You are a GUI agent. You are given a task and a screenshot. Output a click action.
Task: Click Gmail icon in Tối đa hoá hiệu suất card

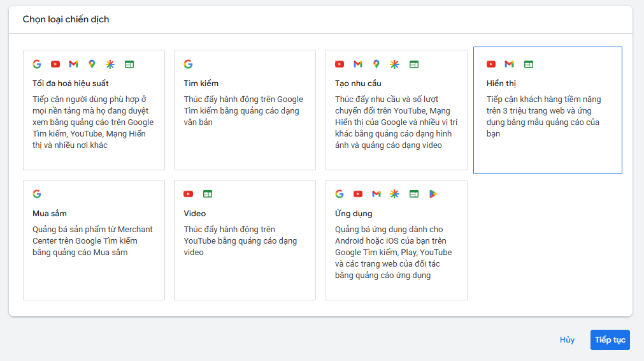(x=73, y=64)
